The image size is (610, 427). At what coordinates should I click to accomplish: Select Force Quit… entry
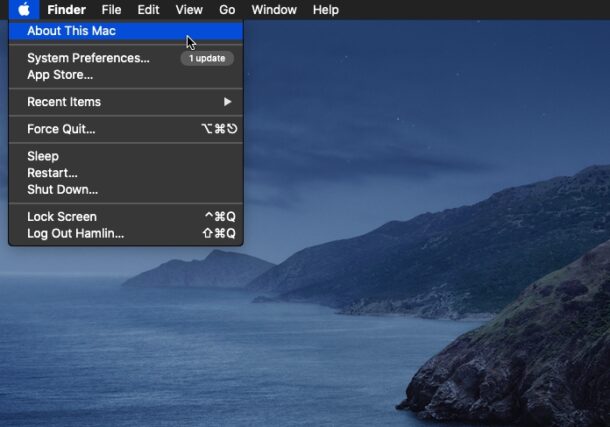tap(126, 129)
